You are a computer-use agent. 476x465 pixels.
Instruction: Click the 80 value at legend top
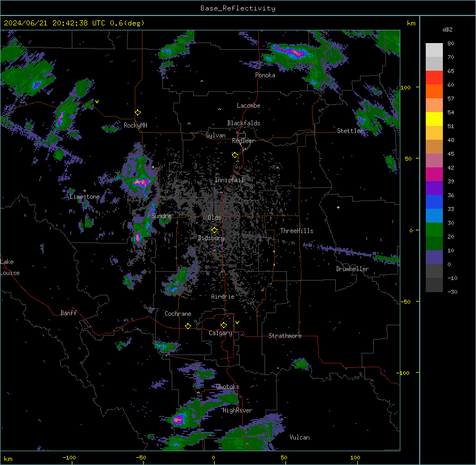pyautogui.click(x=451, y=44)
